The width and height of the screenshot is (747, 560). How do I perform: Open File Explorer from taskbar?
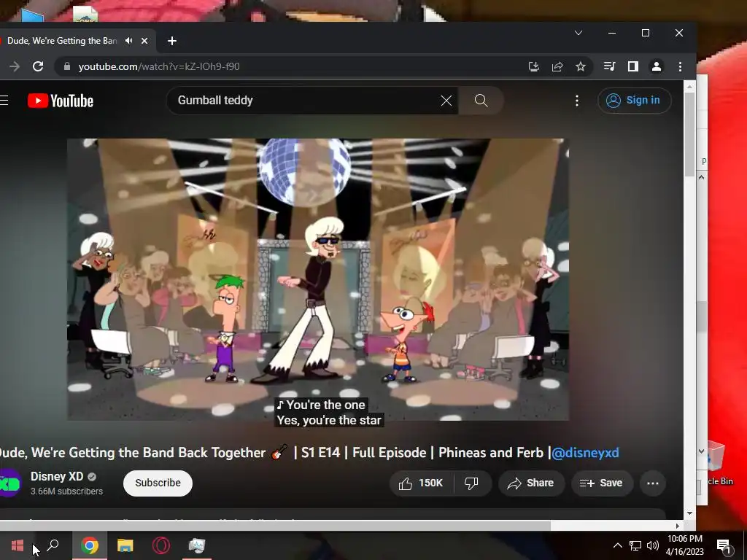(x=125, y=545)
